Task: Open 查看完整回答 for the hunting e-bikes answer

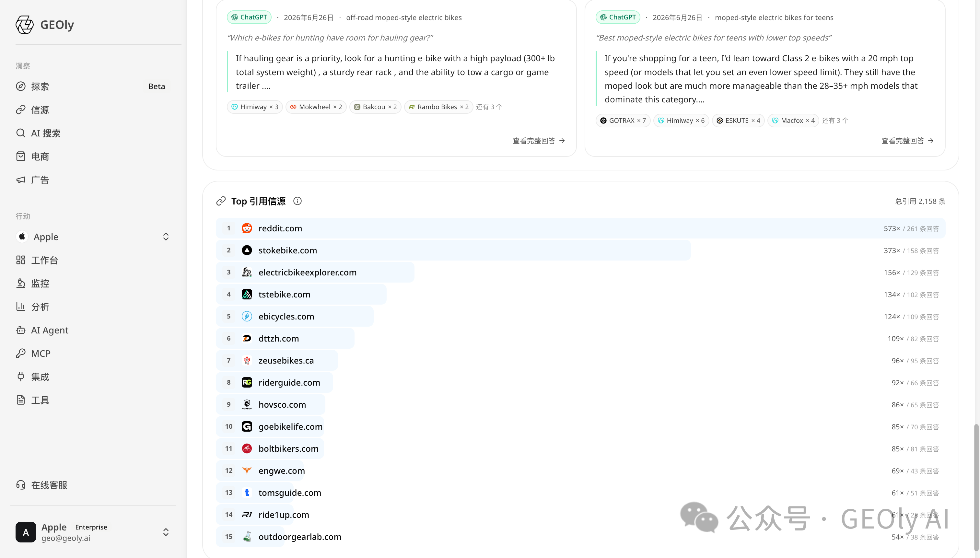Action: [x=539, y=141]
